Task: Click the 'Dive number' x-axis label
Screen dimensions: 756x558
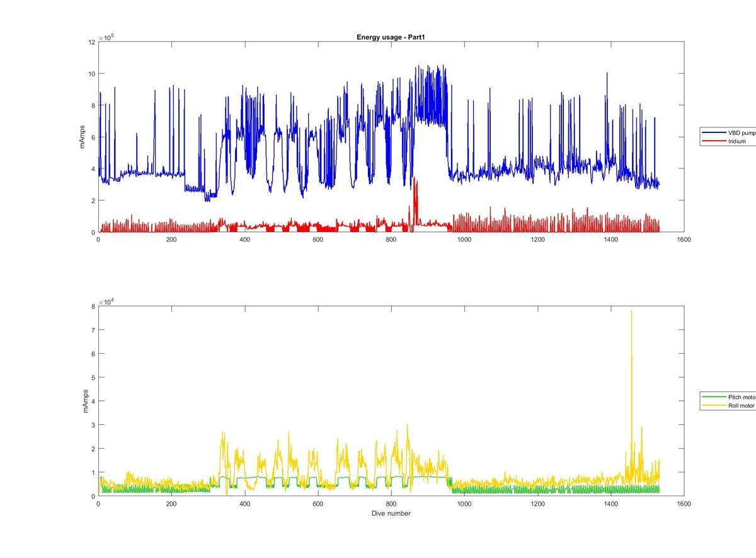Action: 391,513
